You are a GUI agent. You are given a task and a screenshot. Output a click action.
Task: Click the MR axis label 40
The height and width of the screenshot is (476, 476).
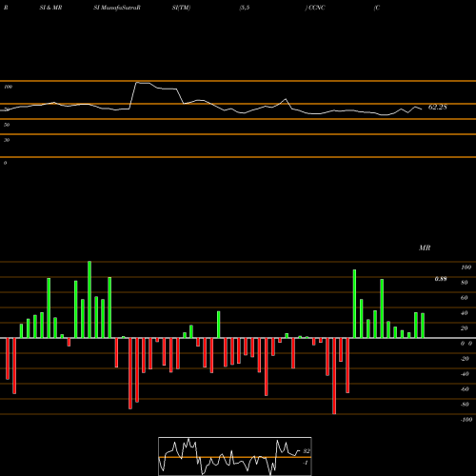pyautogui.click(x=465, y=313)
